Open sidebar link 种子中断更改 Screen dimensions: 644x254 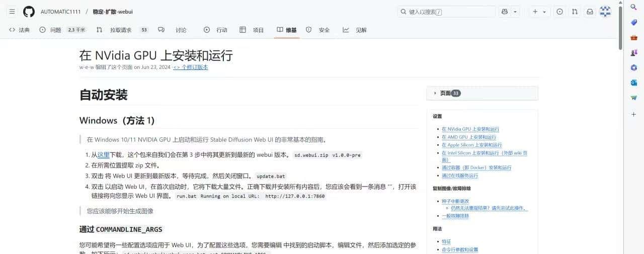point(455,201)
